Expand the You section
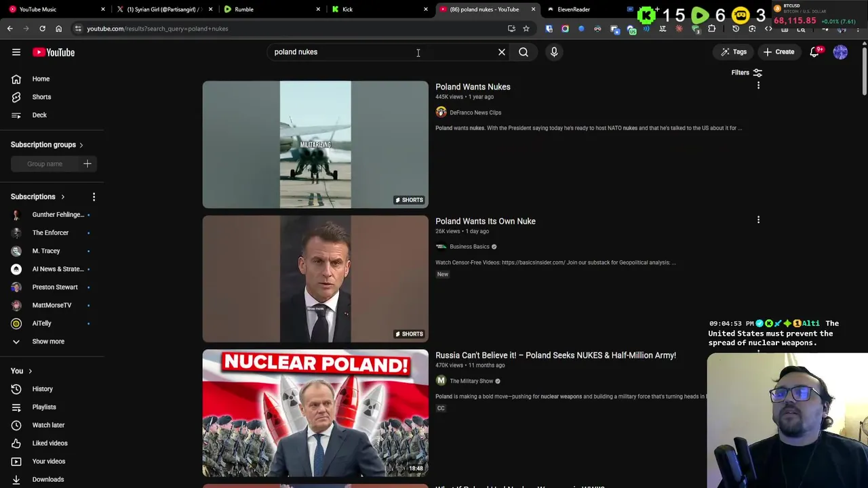The image size is (868, 488). coord(21,371)
